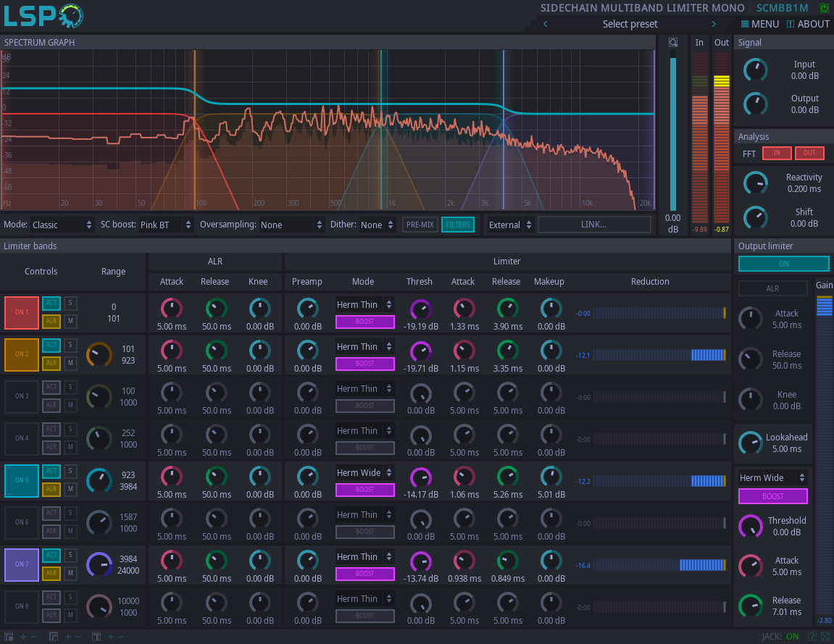Click the LINK... button
The image size is (834, 644).
[594, 225]
